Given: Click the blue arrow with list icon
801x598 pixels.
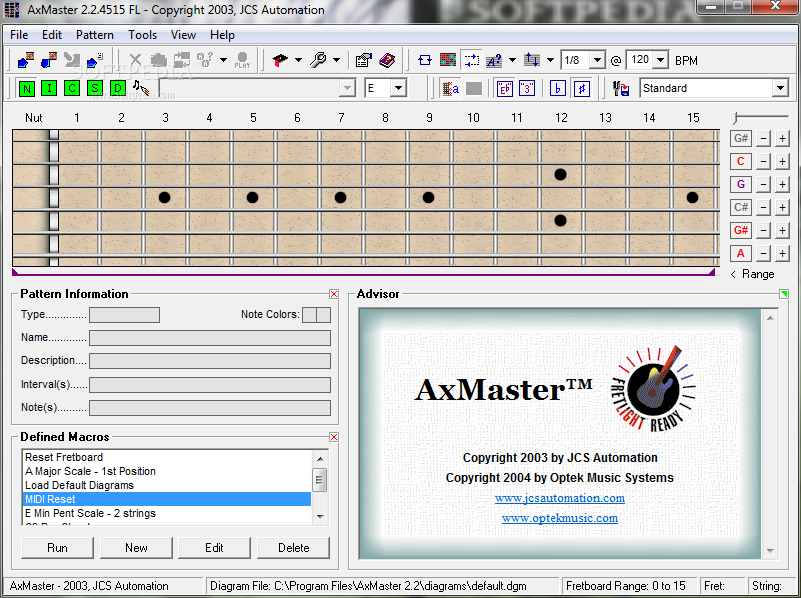Looking at the screenshot, I should 95,60.
